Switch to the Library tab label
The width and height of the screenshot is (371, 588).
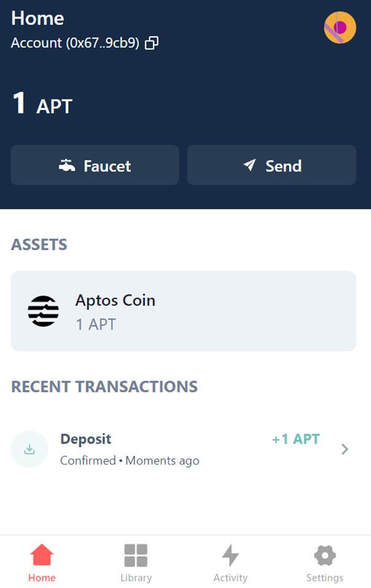click(136, 578)
